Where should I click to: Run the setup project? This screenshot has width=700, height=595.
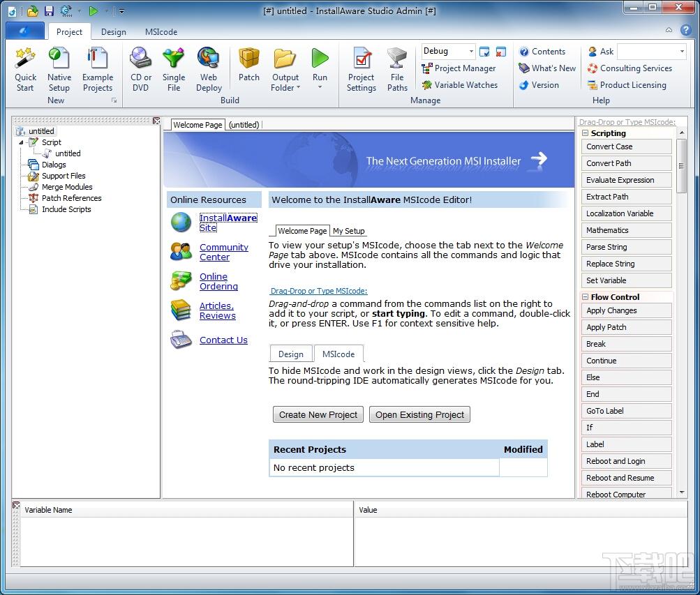tap(320, 65)
